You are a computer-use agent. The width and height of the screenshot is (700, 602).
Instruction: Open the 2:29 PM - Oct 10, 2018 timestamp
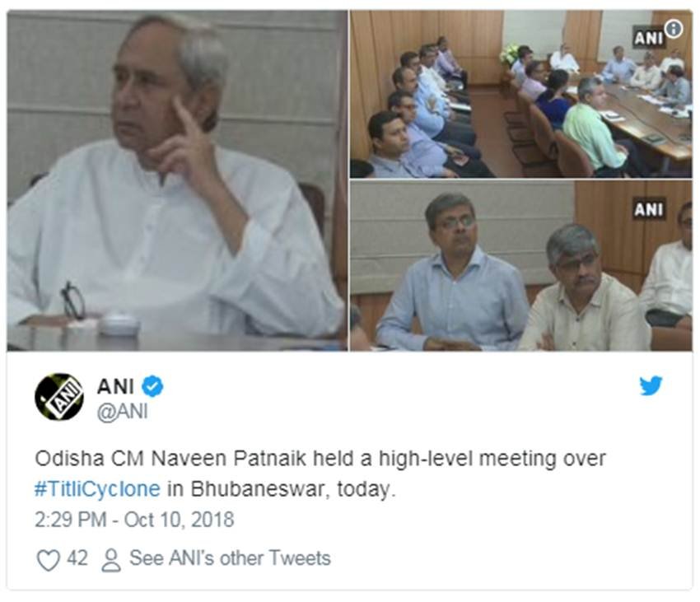pyautogui.click(x=134, y=520)
